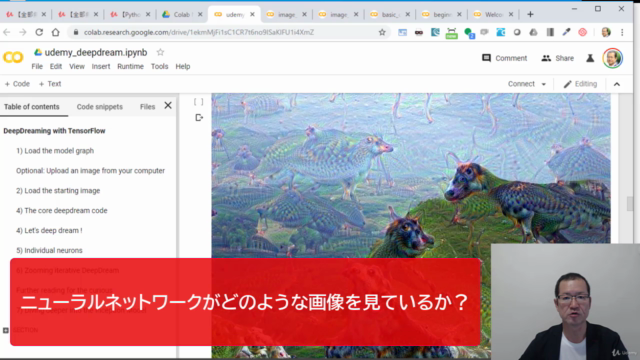Switch to the Colab browser tab
This screenshot has height=360, width=640.
(182, 14)
